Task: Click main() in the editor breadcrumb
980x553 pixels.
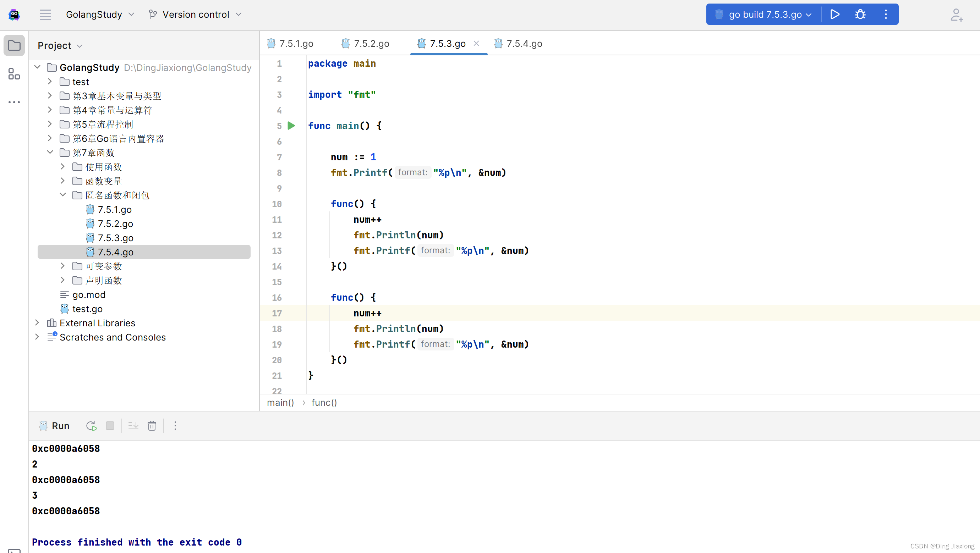Action: (280, 403)
